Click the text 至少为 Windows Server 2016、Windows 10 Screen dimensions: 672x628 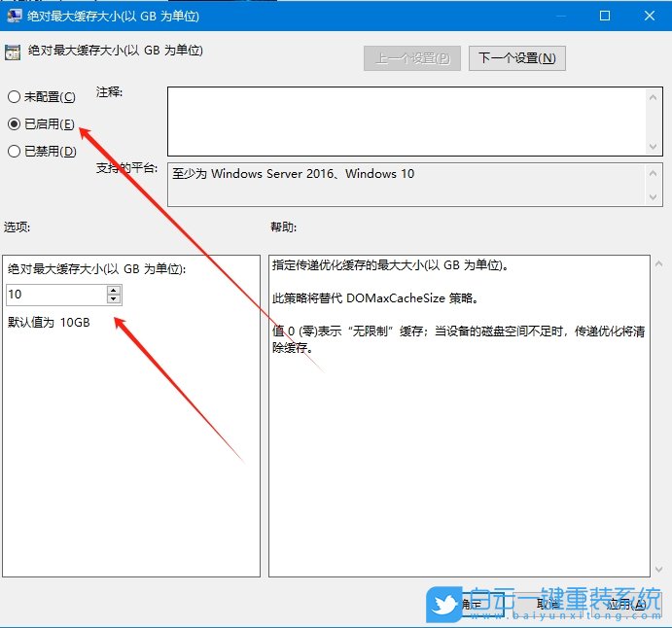click(x=293, y=173)
